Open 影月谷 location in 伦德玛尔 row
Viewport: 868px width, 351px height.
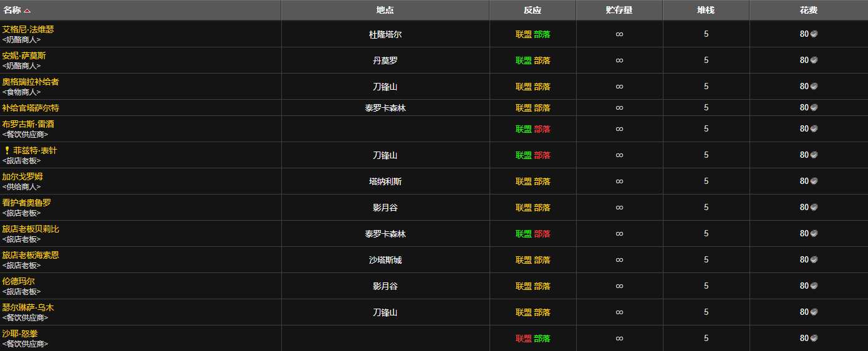click(385, 286)
